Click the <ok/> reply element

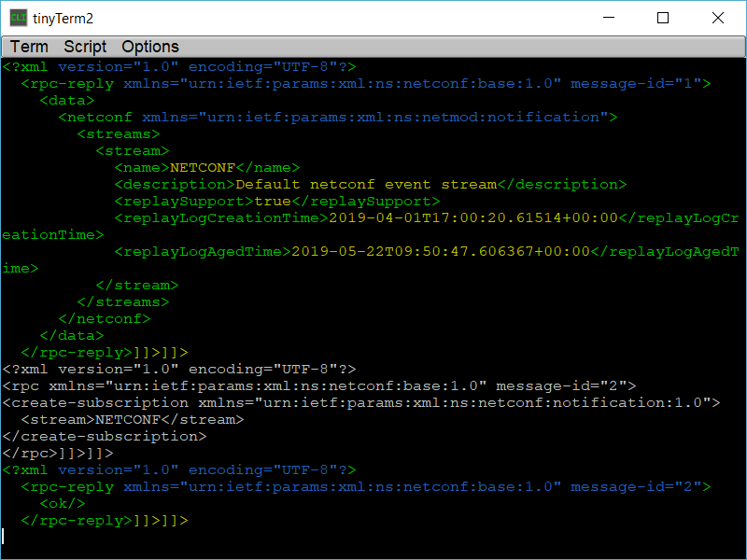coord(63,503)
